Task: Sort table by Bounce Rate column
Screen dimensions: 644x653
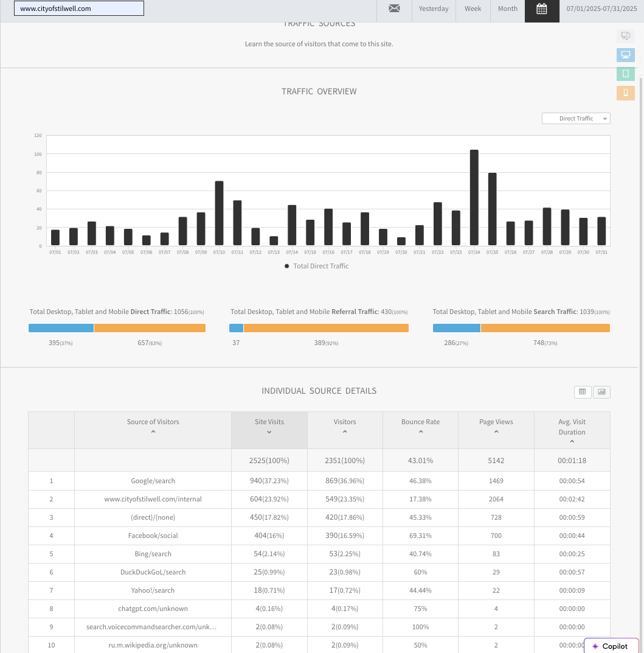Action: 420,426
